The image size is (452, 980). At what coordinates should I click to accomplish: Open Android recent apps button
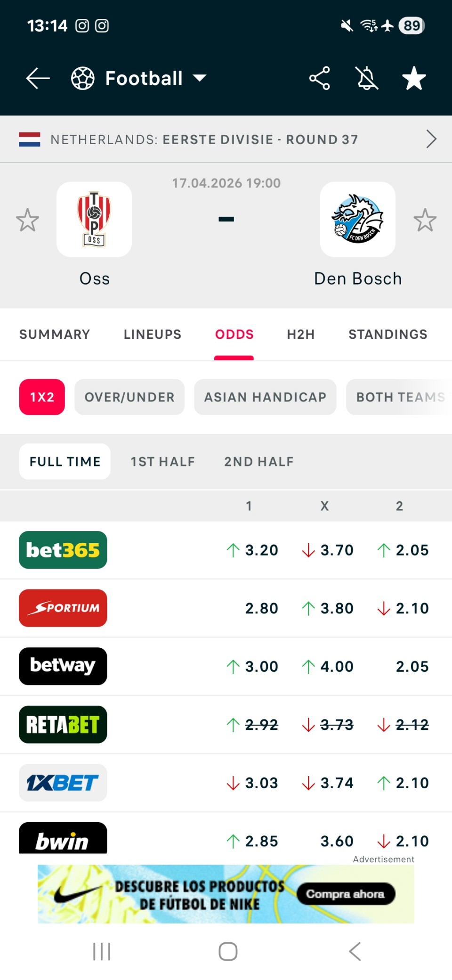pyautogui.click(x=102, y=951)
